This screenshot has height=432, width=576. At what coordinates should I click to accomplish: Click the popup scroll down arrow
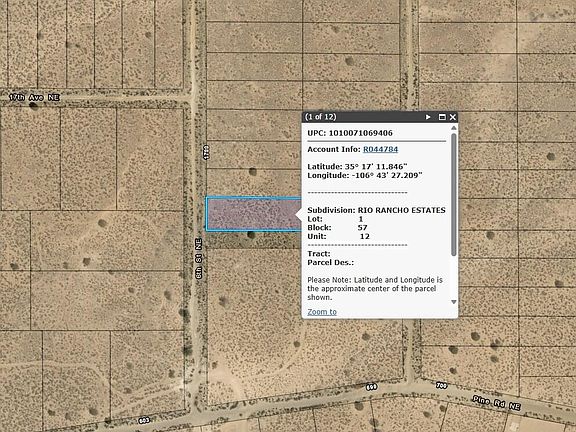(454, 302)
